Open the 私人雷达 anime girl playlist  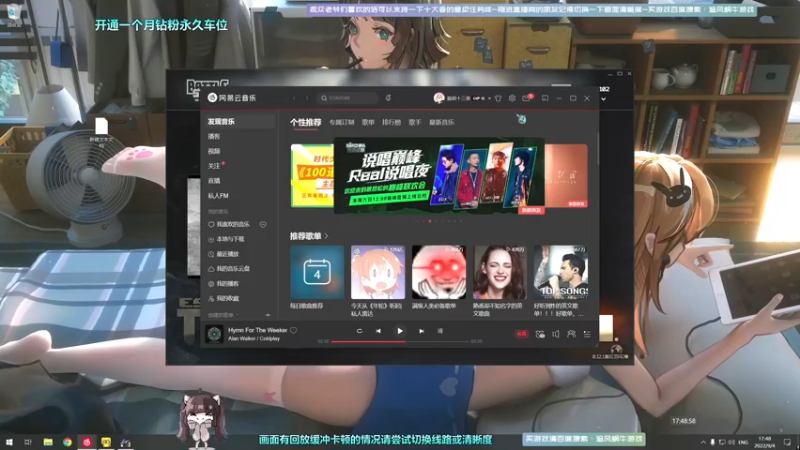pyautogui.click(x=378, y=272)
